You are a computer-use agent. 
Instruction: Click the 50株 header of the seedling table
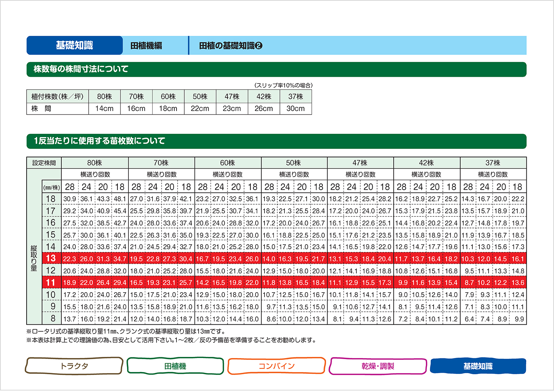tap(294, 163)
